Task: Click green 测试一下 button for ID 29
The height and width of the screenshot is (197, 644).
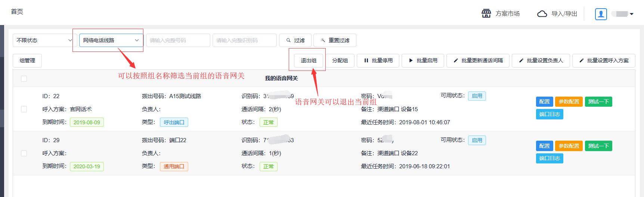Action: tap(598, 146)
